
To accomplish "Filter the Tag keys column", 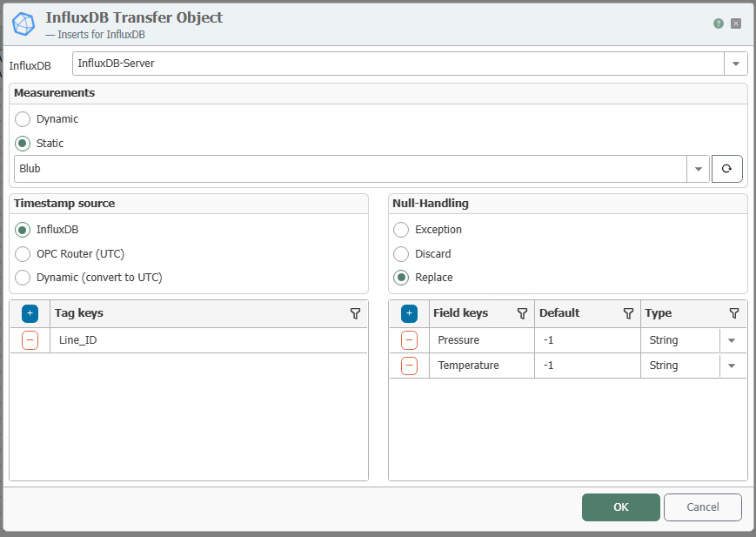I will tap(355, 313).
